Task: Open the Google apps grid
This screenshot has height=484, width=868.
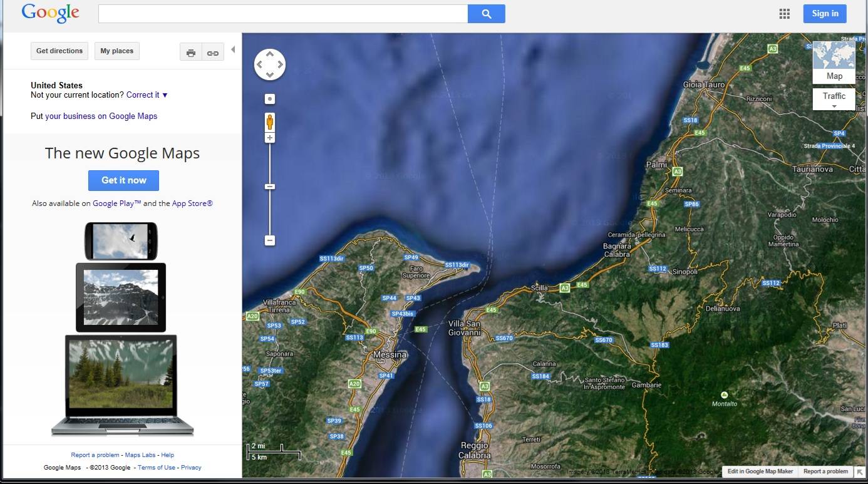Action: point(784,14)
